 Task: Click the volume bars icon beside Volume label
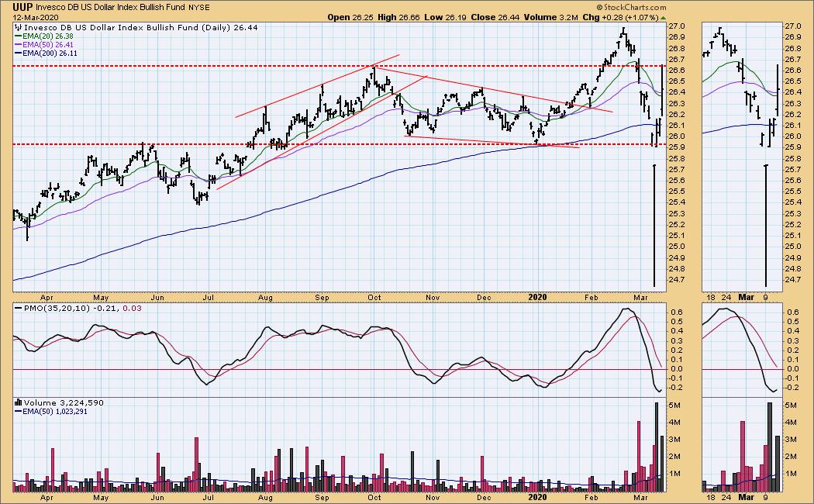click(x=18, y=402)
